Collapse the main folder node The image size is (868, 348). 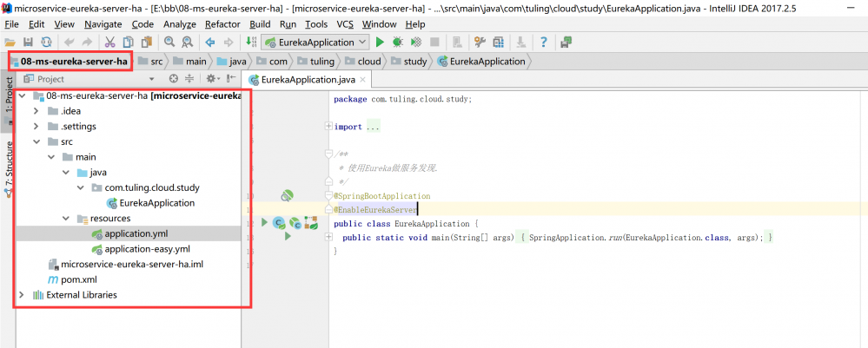[51, 157]
